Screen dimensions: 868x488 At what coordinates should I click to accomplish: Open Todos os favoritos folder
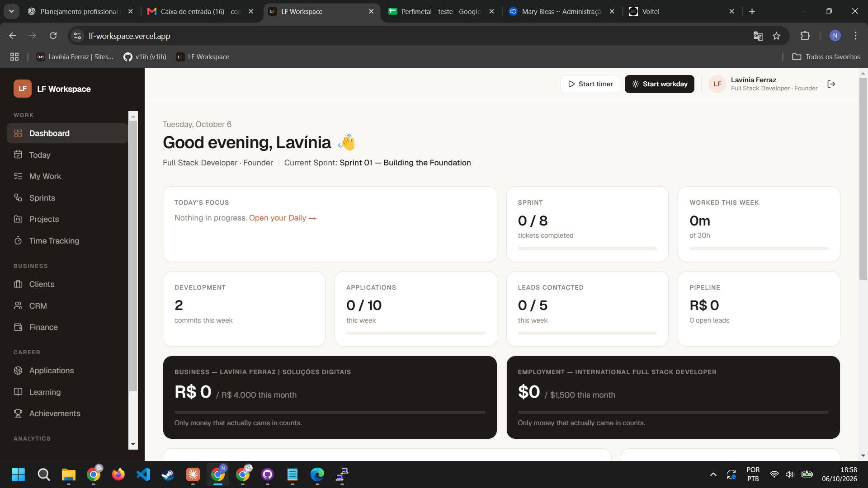pos(826,57)
